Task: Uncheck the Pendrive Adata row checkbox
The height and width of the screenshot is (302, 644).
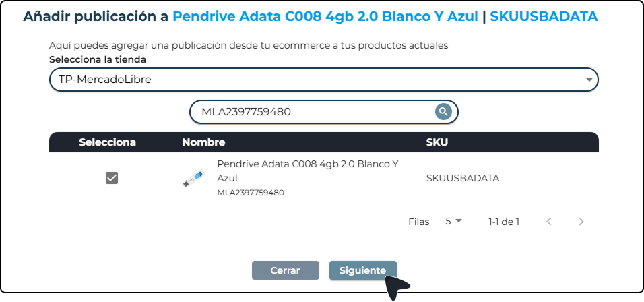Action: click(x=112, y=178)
